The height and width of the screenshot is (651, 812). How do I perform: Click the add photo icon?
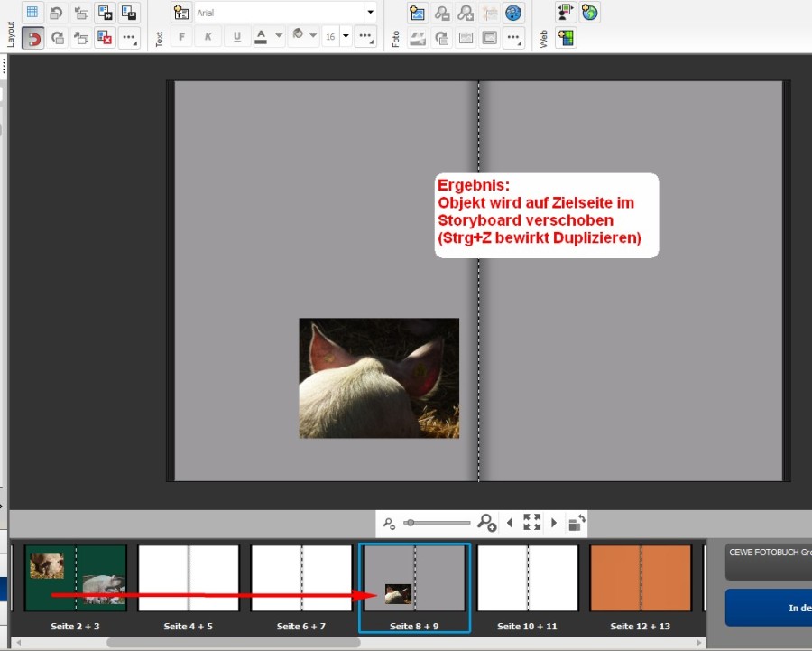pyautogui.click(x=417, y=13)
